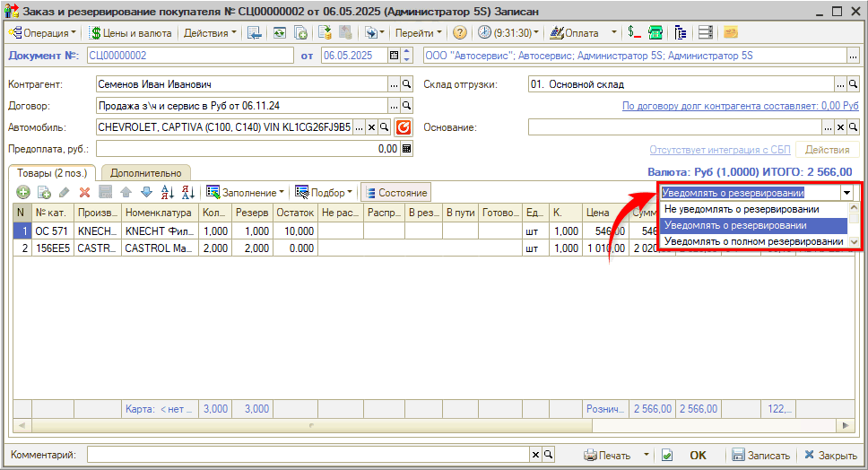Choose 'Уведомлять о полном резервировании' option
868x470 pixels.
tap(753, 241)
